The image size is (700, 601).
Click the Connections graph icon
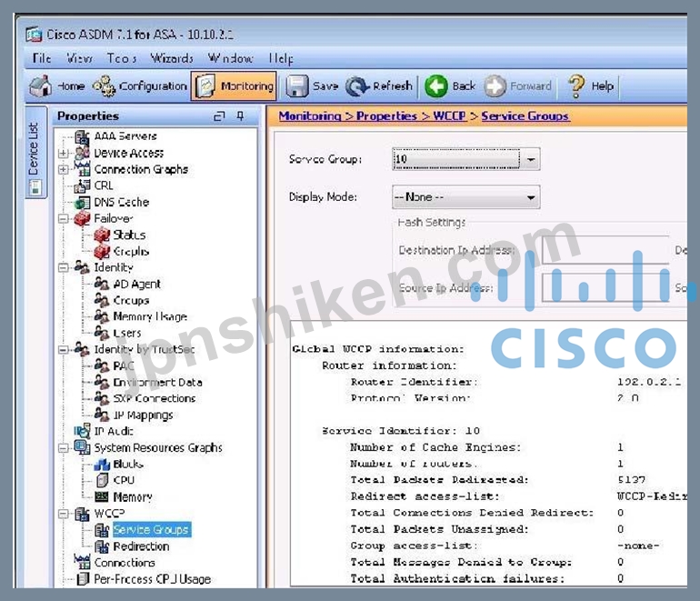(x=82, y=563)
